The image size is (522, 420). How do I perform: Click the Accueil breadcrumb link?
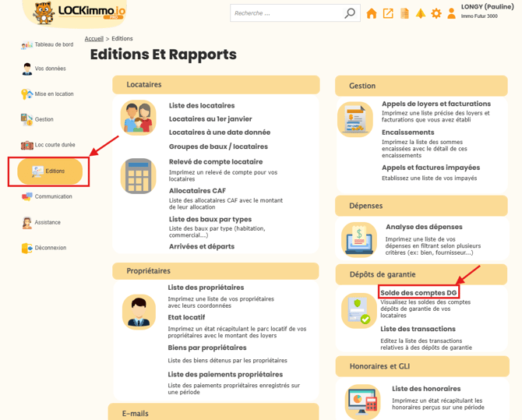(x=93, y=39)
